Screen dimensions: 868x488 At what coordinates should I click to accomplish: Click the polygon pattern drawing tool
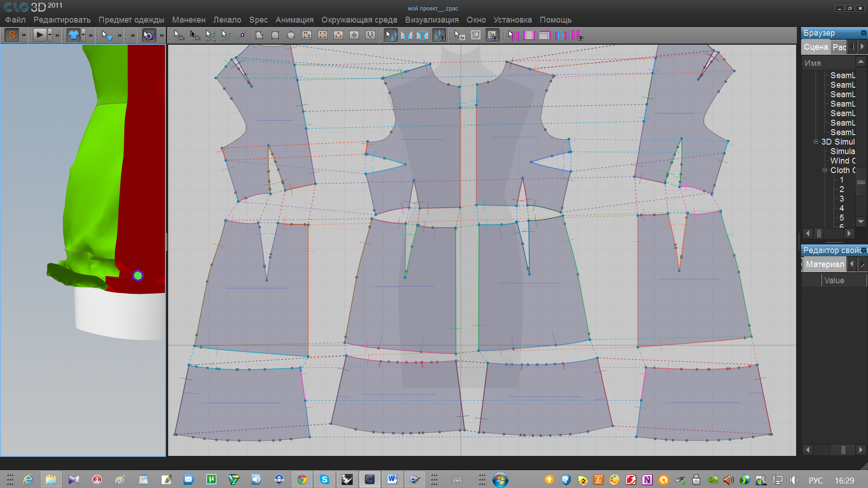259,35
